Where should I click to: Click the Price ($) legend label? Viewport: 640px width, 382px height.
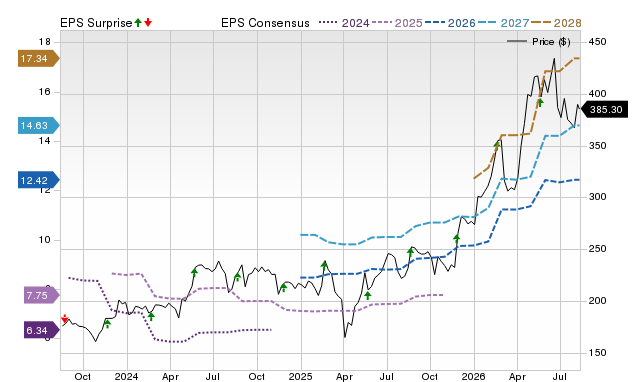(x=551, y=42)
